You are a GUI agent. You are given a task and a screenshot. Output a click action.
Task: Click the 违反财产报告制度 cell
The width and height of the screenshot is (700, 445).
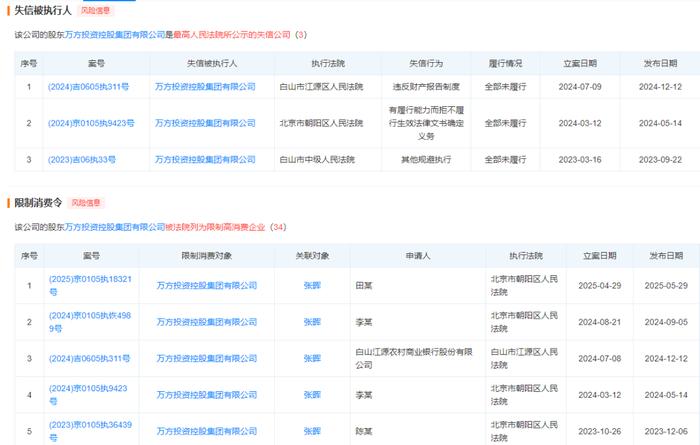click(426, 87)
